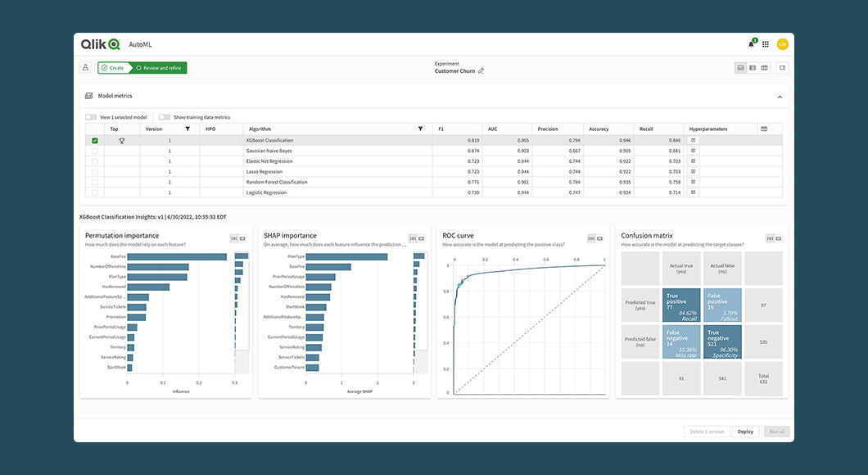Screen dimensions: 868x475
Task: Open the Version column filter
Action: [x=188, y=129]
